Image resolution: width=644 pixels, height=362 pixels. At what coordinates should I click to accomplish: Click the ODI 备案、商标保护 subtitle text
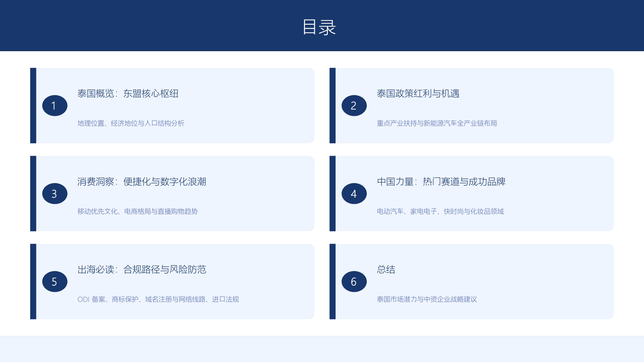pyautogui.click(x=159, y=299)
